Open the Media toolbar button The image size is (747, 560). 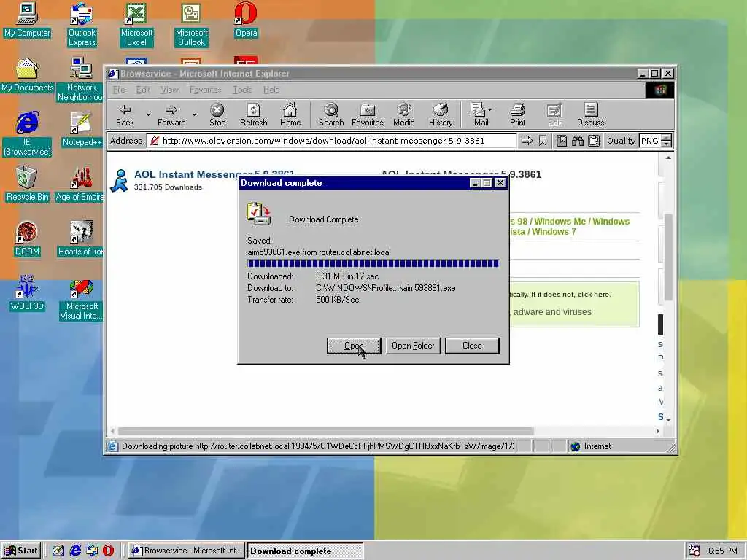(404, 114)
